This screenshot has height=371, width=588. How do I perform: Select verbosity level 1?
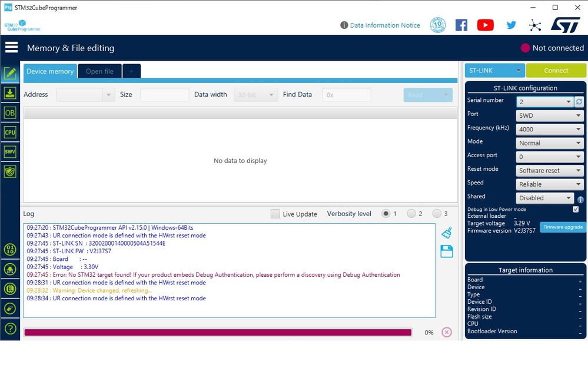coord(386,213)
